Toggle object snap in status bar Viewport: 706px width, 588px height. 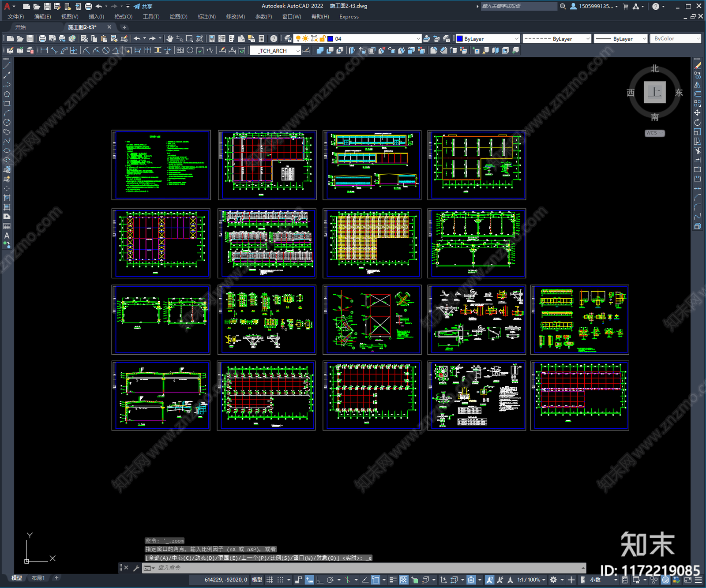[x=376, y=580]
